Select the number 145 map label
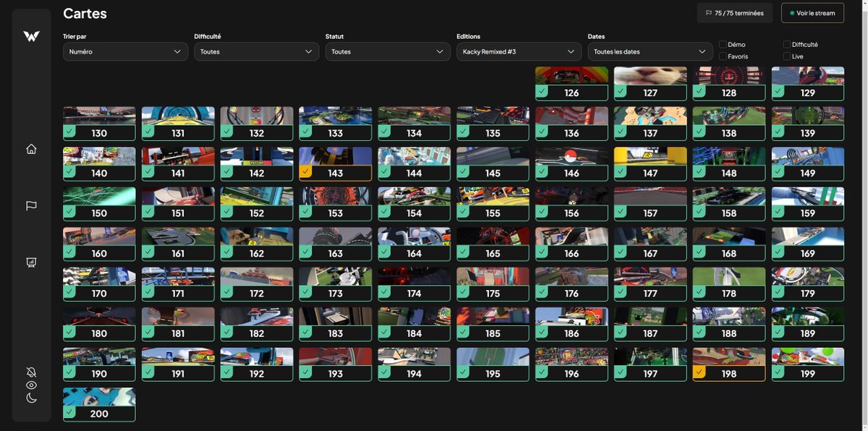 [493, 174]
